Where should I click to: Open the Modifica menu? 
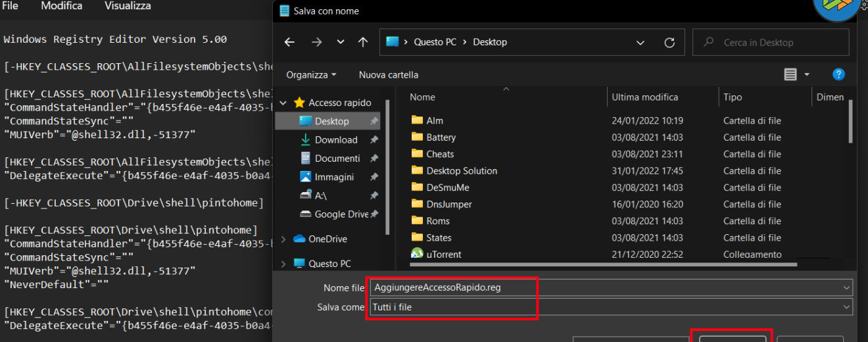(62, 6)
